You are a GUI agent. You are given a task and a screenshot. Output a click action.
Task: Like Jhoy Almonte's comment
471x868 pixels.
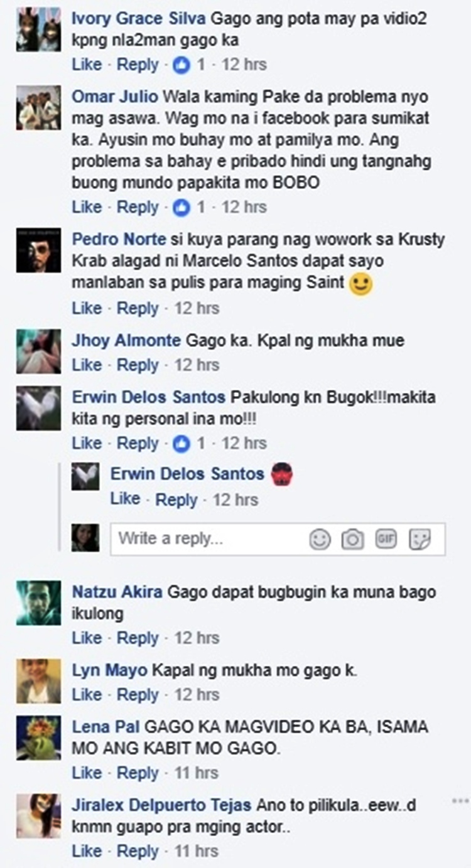click(x=87, y=365)
